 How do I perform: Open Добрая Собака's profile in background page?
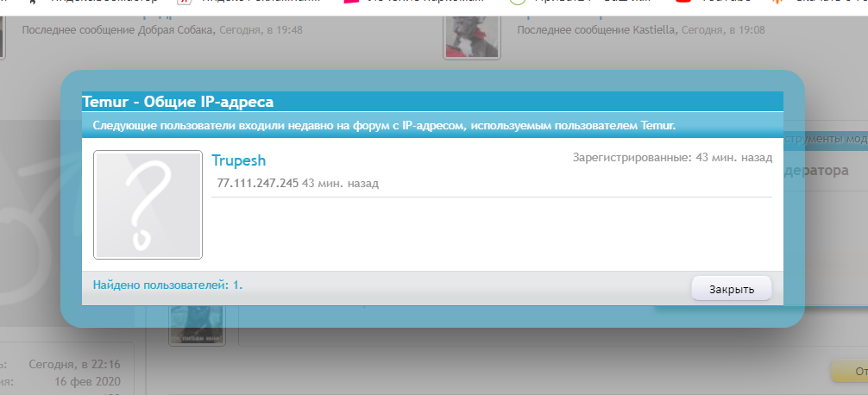tap(176, 30)
